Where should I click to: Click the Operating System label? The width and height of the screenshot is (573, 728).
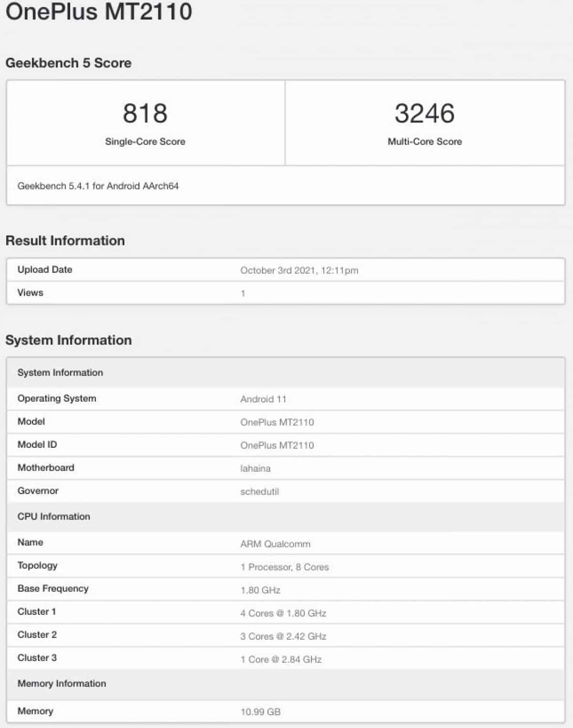pos(57,399)
